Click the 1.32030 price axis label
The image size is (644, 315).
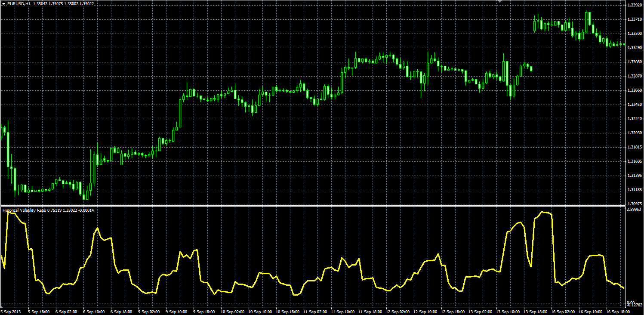click(635, 133)
